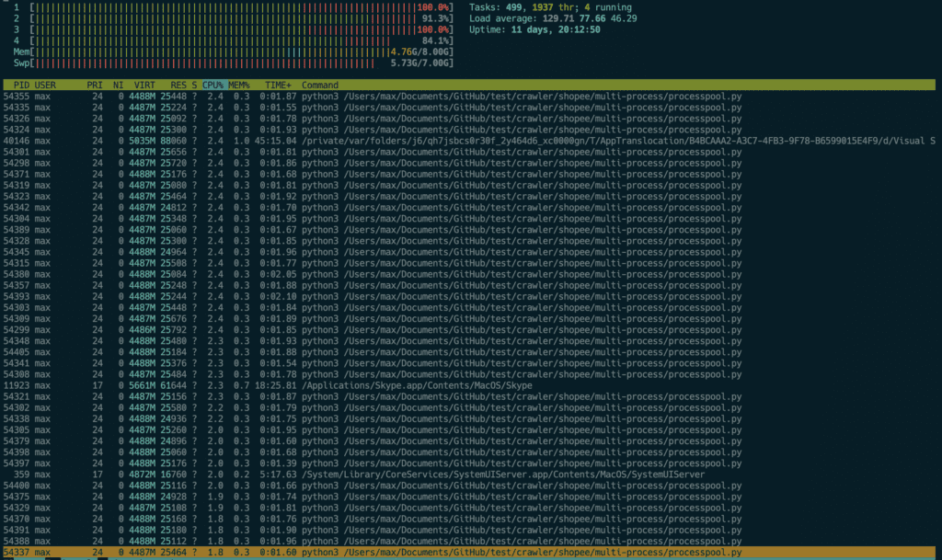Sort by the VIRT column header
Viewport: 942px width, 560px height.
[144, 86]
